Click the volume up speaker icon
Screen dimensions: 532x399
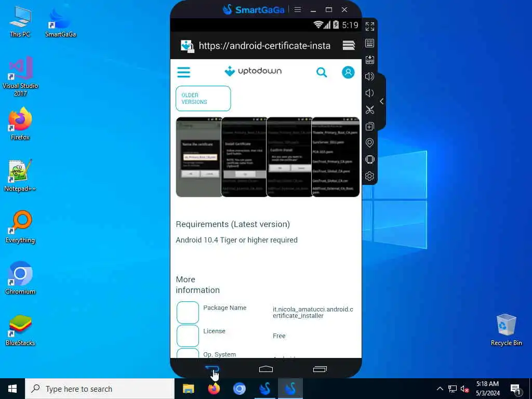(x=370, y=76)
